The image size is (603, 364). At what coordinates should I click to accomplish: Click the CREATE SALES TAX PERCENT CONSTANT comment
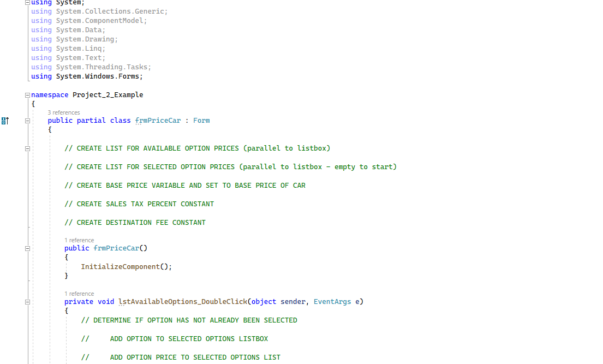[139, 204]
